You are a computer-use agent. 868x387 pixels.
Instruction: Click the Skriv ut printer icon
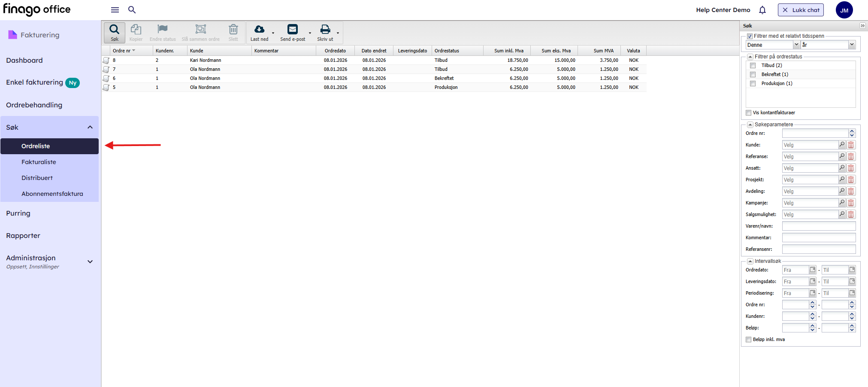pos(325,30)
